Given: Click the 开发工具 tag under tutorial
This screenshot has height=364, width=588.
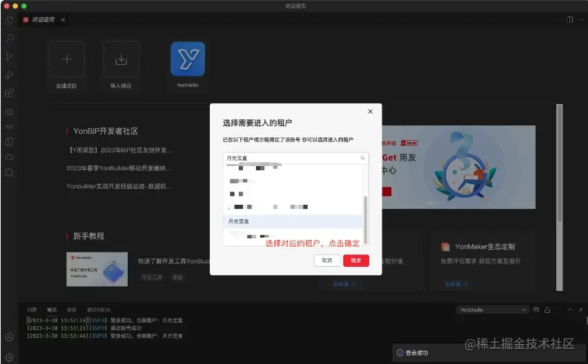Looking at the screenshot, I should [152, 278].
